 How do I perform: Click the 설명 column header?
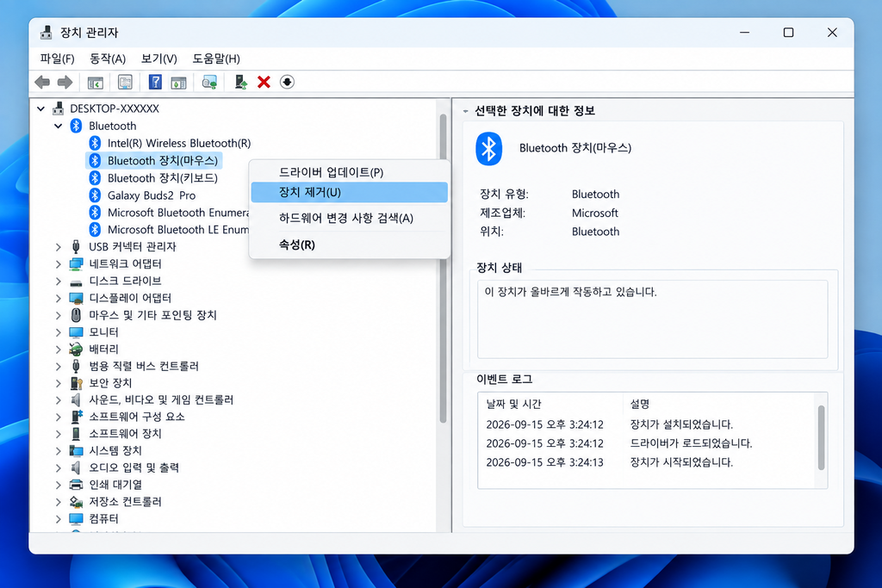640,404
